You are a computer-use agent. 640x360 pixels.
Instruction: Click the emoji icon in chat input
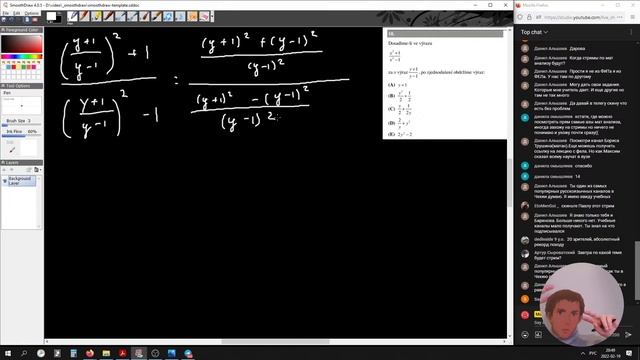click(525, 335)
